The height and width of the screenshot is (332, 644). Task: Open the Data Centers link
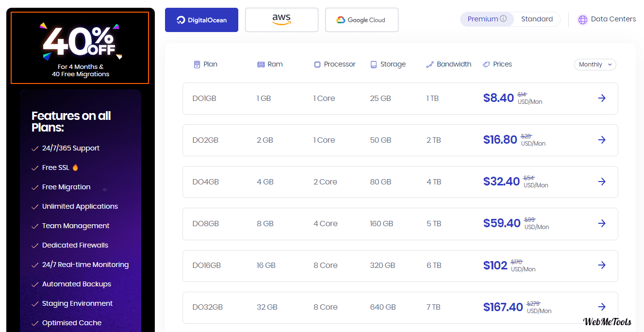click(607, 19)
